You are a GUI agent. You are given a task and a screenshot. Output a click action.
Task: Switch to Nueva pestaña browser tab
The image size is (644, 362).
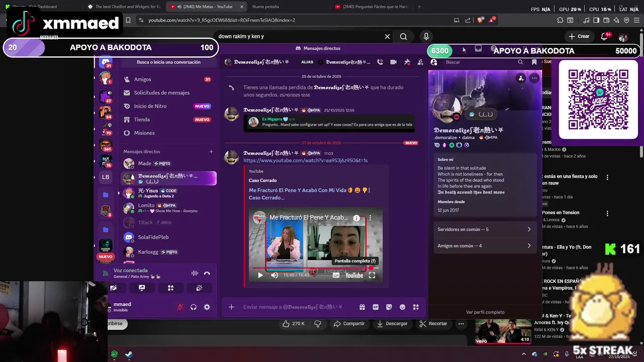266,7
